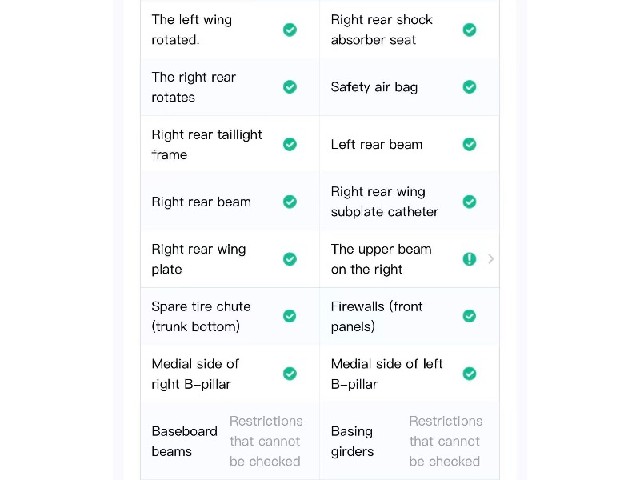Click green check next to Safety air bag

[x=469, y=87]
